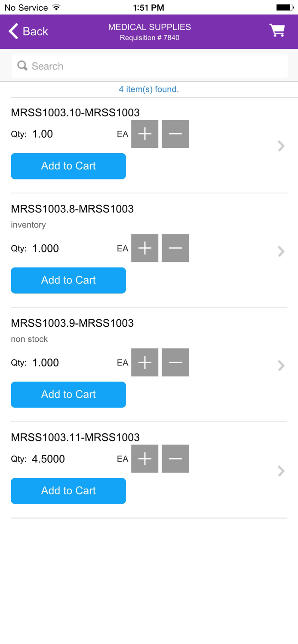Click the 4 item(s) found text
Image resolution: width=298 pixels, height=644 pixels.
pyautogui.click(x=149, y=89)
